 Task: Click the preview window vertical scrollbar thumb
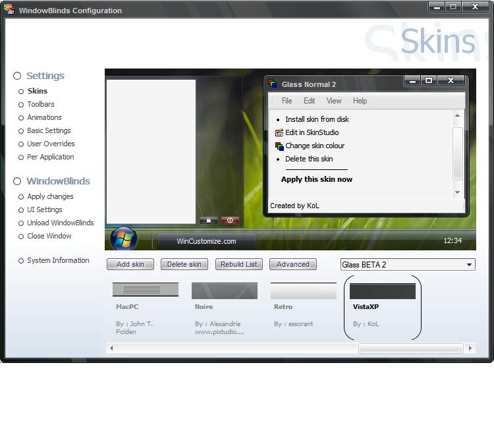(458, 154)
